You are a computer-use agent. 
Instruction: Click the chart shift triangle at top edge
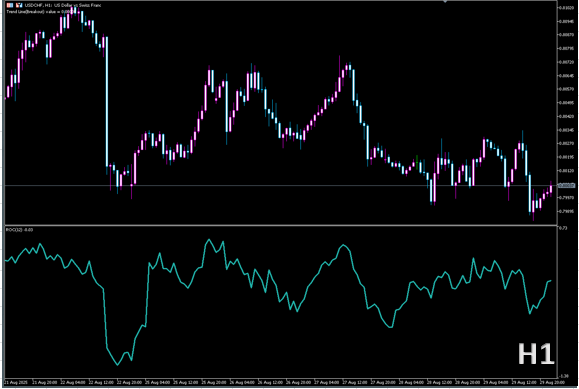445,1
